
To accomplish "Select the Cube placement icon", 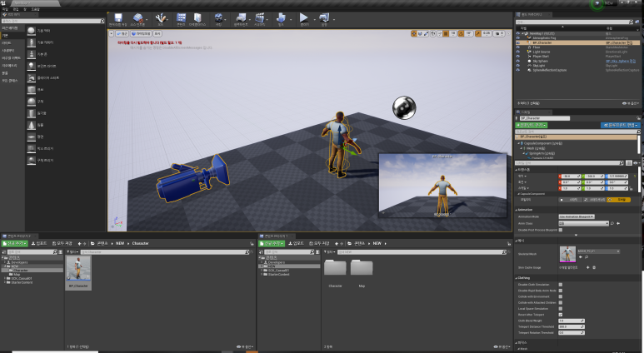I will tap(31, 89).
